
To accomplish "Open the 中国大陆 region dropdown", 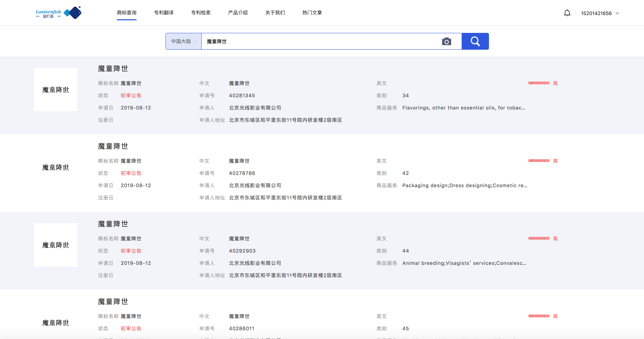I will click(184, 41).
